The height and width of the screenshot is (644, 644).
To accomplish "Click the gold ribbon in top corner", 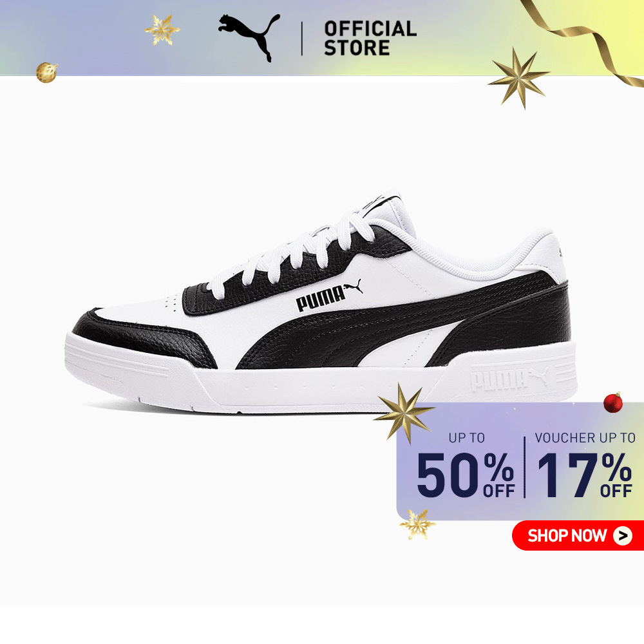I will [583, 41].
